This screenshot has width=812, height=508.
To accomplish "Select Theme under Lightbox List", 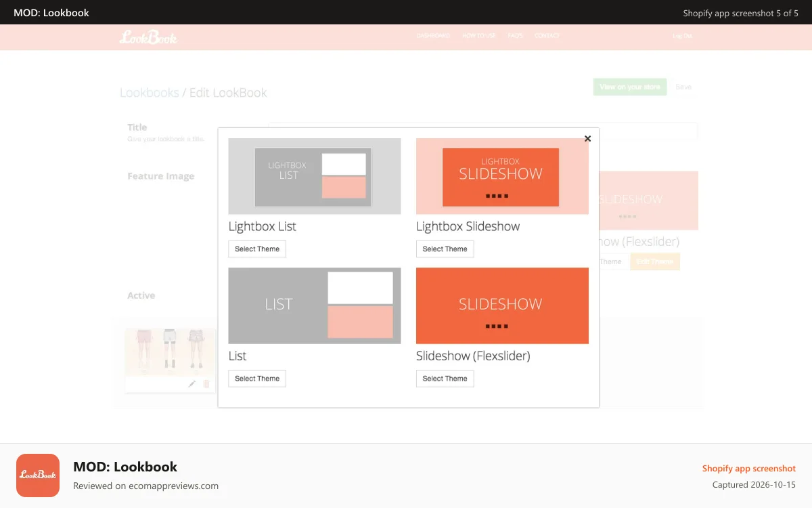I will 257,249.
